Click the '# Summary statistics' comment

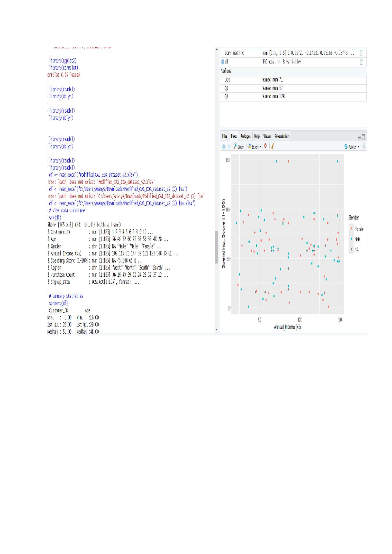66,296
